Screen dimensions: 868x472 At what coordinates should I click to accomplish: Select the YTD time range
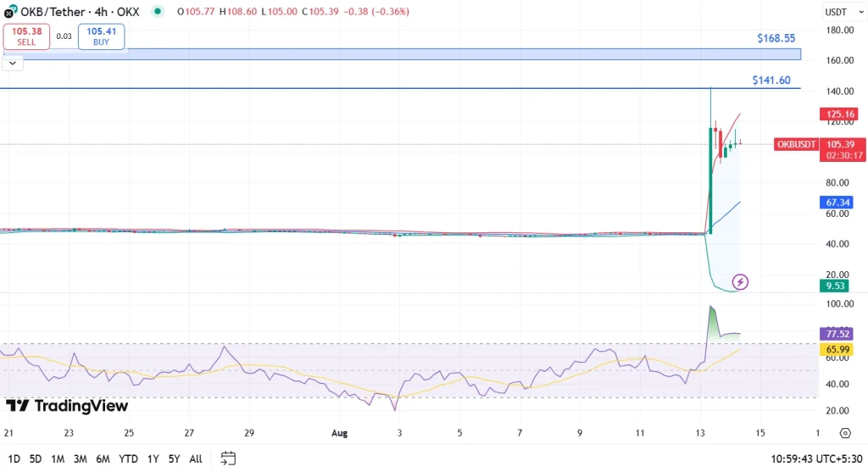tap(129, 458)
